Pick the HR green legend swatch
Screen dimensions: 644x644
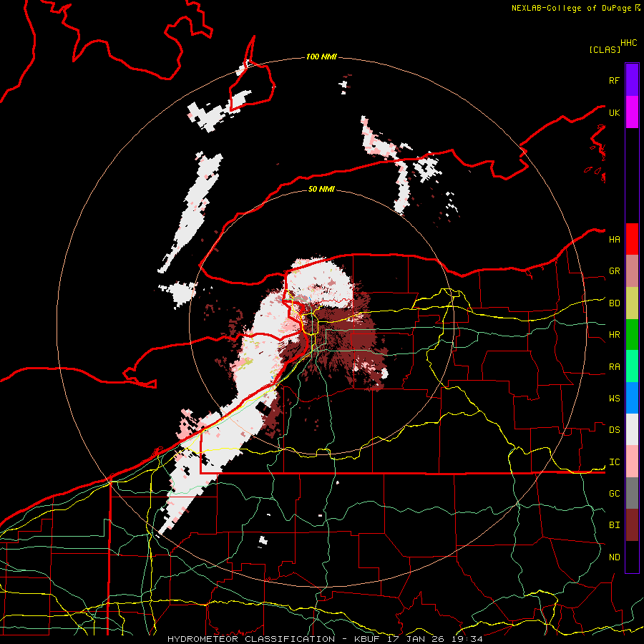pyautogui.click(x=632, y=335)
